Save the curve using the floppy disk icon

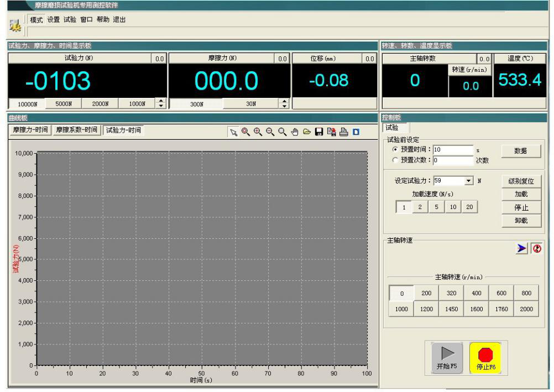319,132
